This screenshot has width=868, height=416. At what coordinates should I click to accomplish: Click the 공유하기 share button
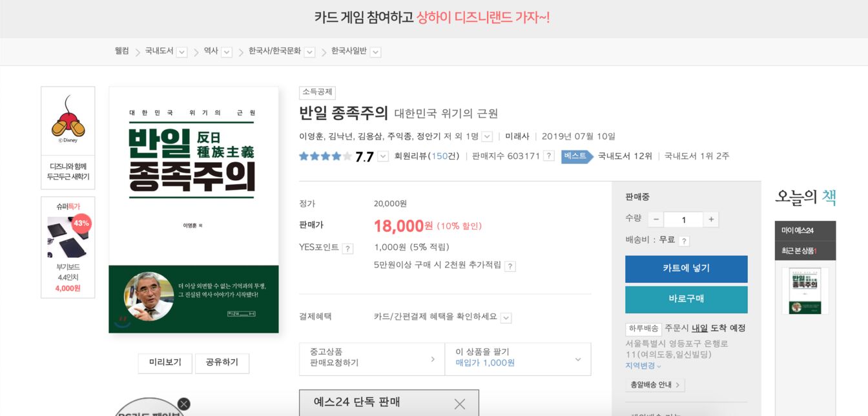point(222,363)
